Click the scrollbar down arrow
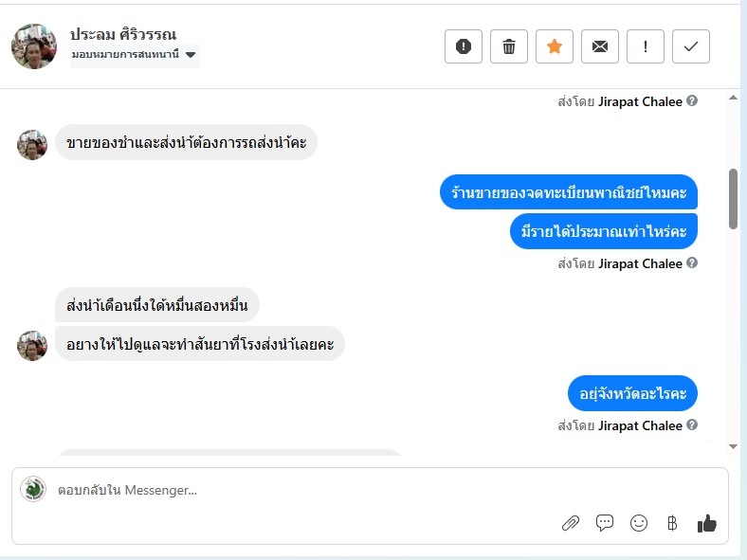Viewport: 747px width, 560px height. pos(733,445)
